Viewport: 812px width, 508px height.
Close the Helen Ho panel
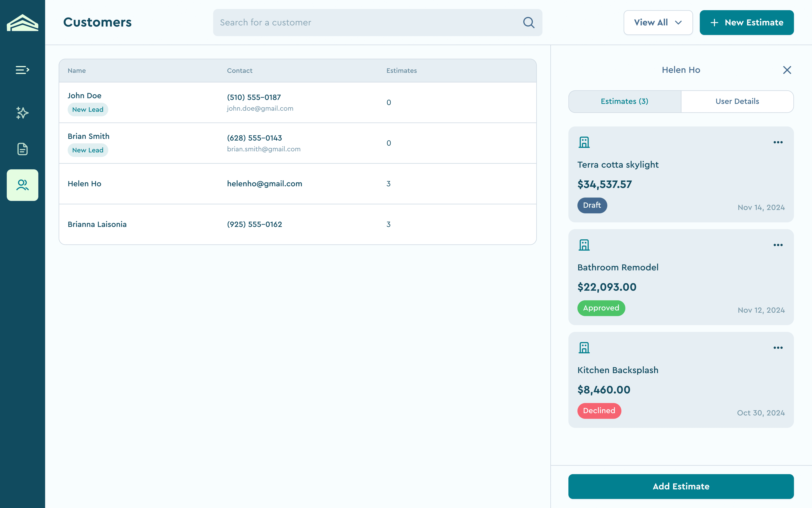pos(787,70)
